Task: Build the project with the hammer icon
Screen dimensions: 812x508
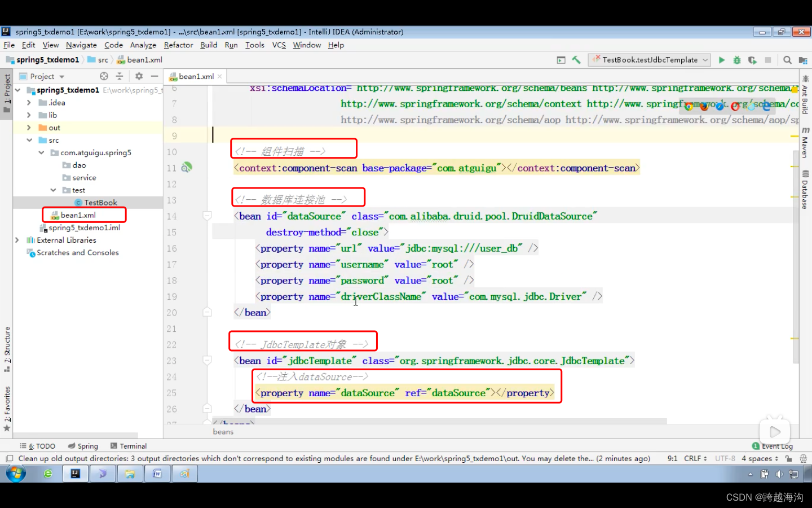Action: point(576,60)
